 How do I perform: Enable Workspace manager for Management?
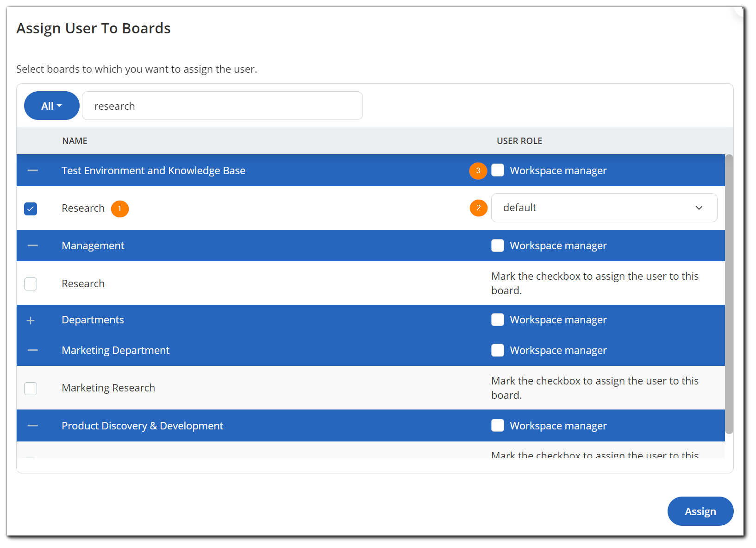(x=497, y=246)
